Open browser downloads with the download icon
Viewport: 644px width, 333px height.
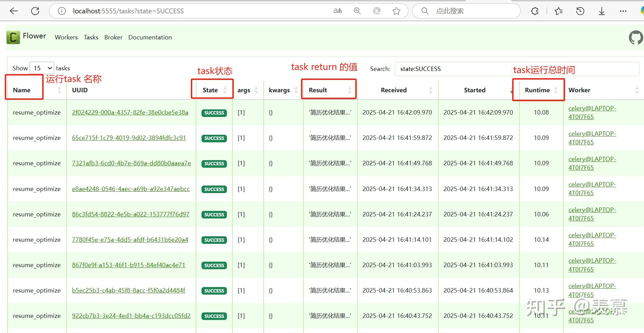601,11
